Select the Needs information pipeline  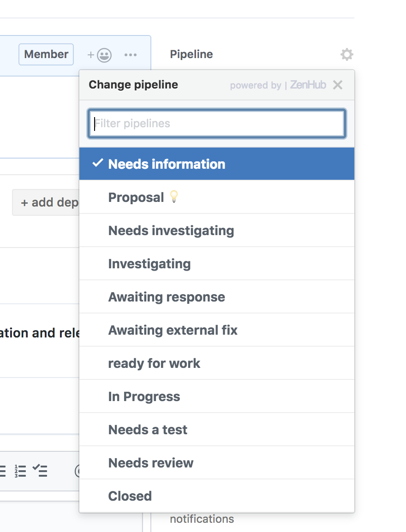pos(217,164)
